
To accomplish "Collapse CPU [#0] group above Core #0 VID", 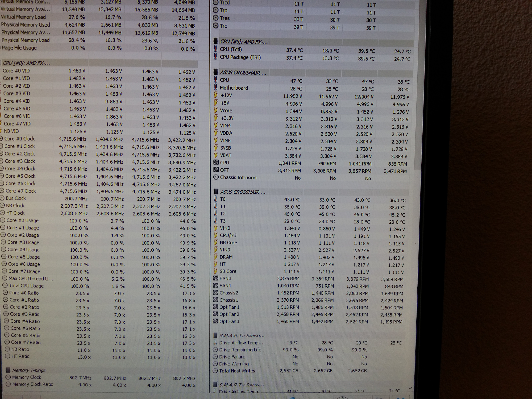I will 26,63.
